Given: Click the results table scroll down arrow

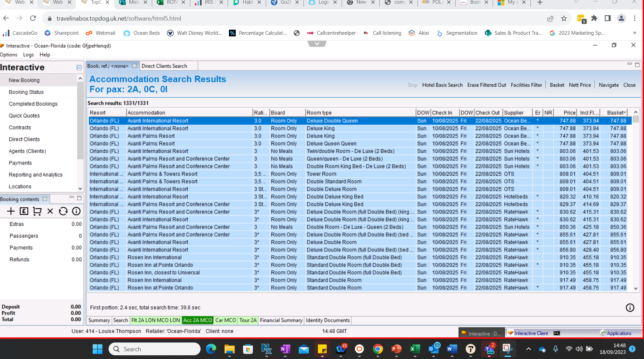Looking at the screenshot, I should click(636, 289).
